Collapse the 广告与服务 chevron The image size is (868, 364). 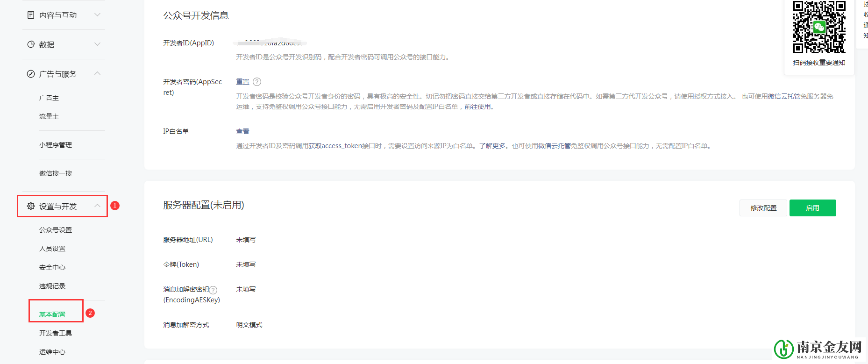(x=97, y=73)
